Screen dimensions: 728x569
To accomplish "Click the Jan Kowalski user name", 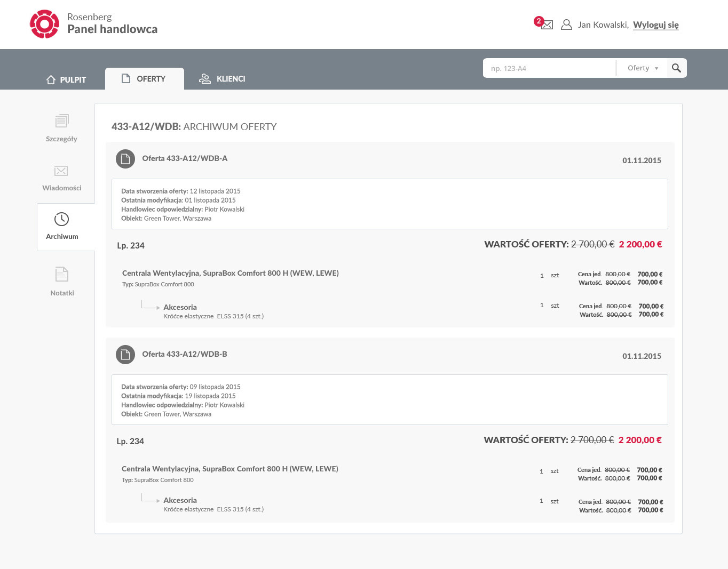I will [x=603, y=25].
